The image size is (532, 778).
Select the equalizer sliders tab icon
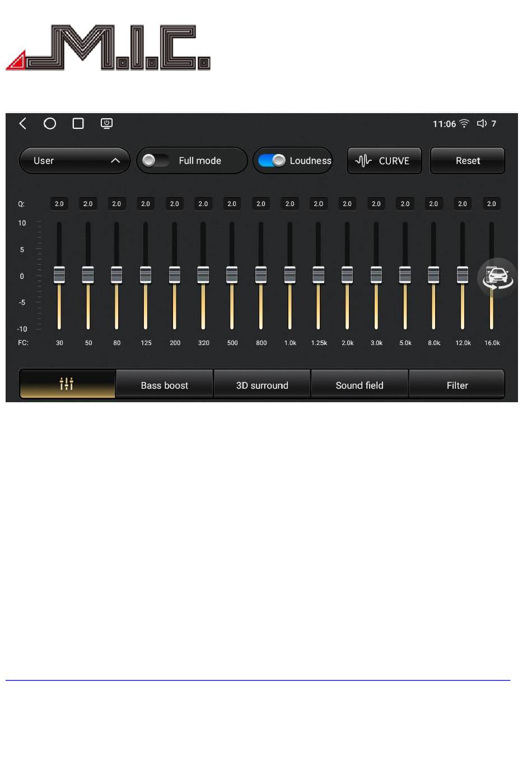click(x=67, y=384)
